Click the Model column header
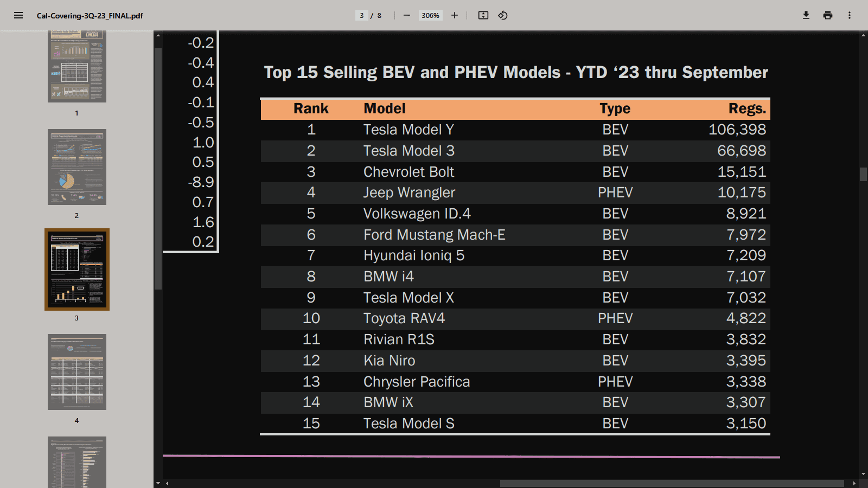868x488 pixels. pyautogui.click(x=385, y=108)
